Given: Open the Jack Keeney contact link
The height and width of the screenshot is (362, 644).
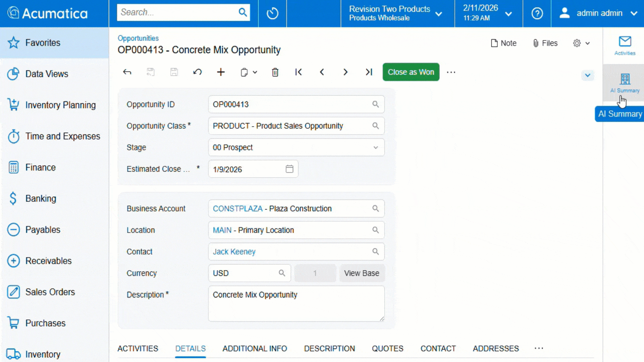Looking at the screenshot, I should (234, 252).
